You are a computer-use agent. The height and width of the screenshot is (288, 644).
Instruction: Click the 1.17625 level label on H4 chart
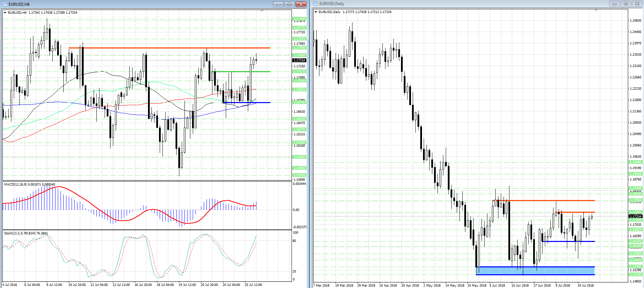pyautogui.click(x=299, y=39)
